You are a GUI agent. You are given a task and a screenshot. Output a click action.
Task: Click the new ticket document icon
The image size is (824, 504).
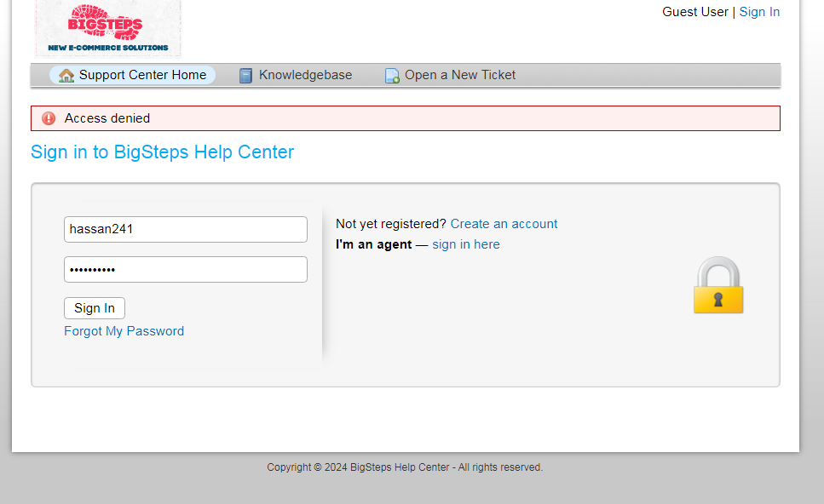pyautogui.click(x=392, y=76)
